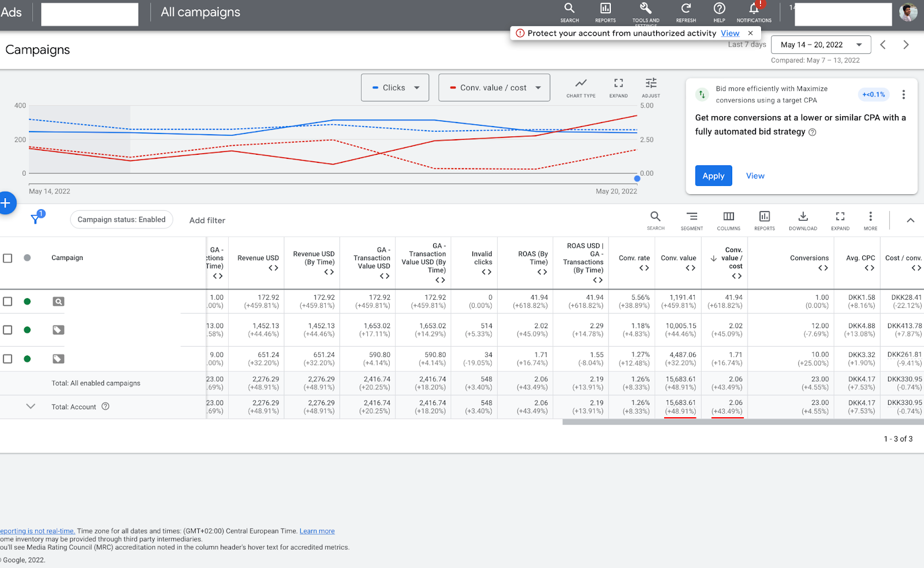Click the Adjust chart settings icon

[x=651, y=83]
